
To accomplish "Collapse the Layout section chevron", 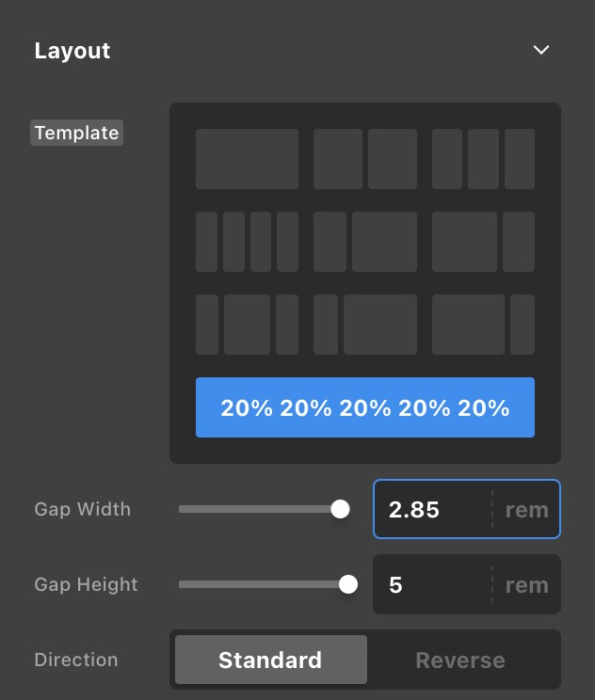I will click(x=541, y=50).
